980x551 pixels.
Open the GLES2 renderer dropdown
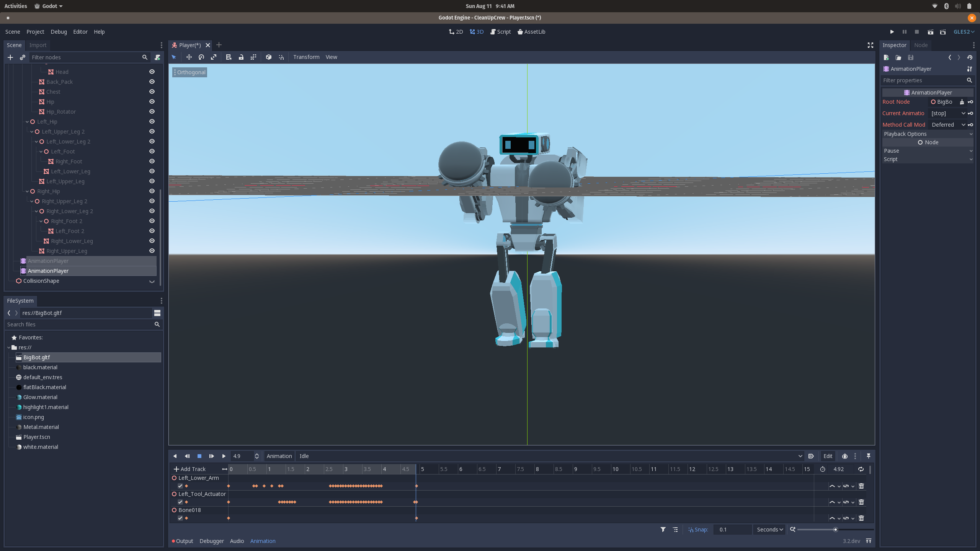click(x=964, y=32)
